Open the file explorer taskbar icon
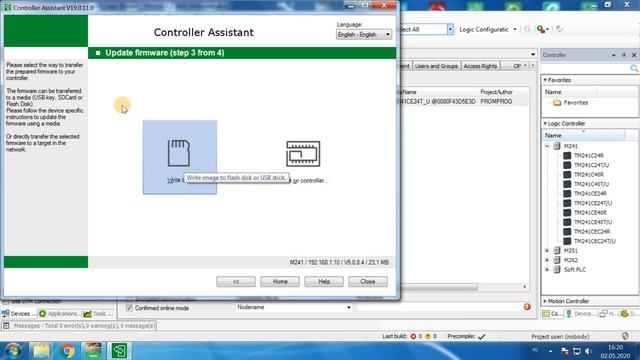Screen dimensions: 640x360 [x=41, y=351]
